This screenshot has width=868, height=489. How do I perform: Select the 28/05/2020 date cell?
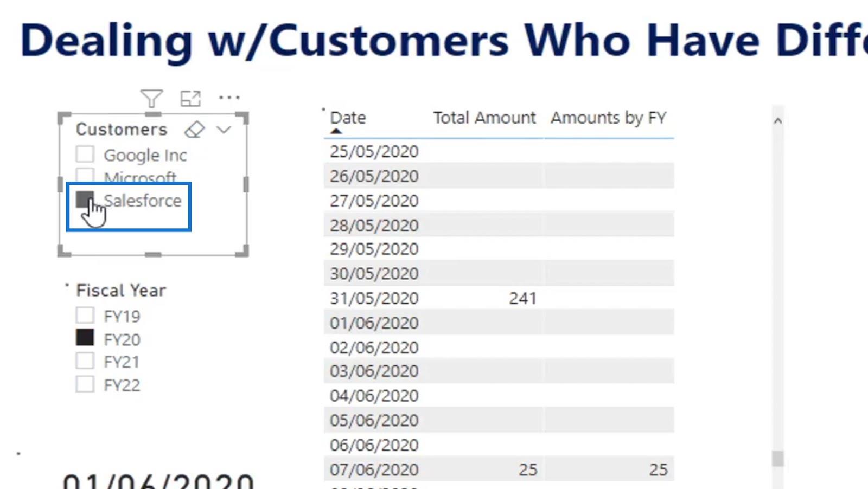pos(374,225)
